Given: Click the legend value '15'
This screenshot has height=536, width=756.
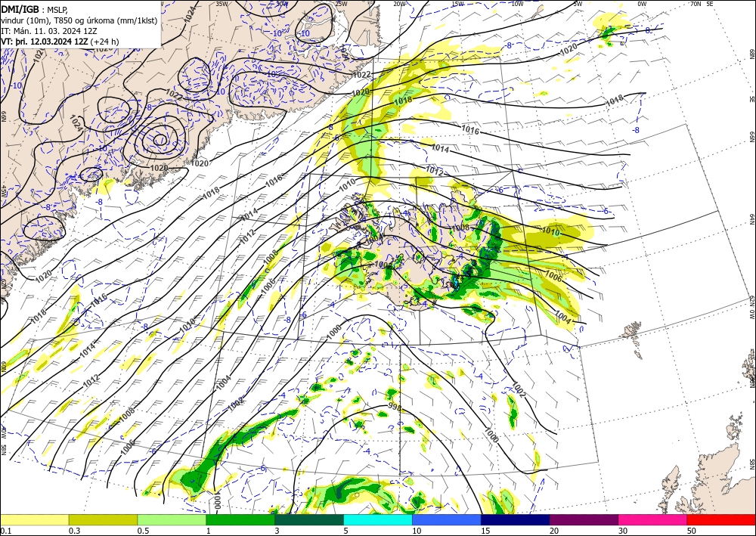Looking at the screenshot, I should click(485, 531).
